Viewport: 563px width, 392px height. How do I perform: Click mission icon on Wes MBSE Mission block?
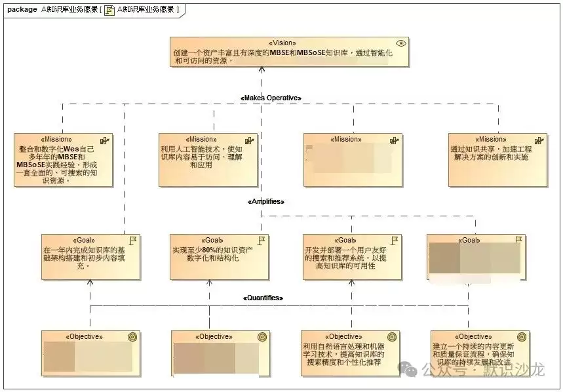coord(104,140)
